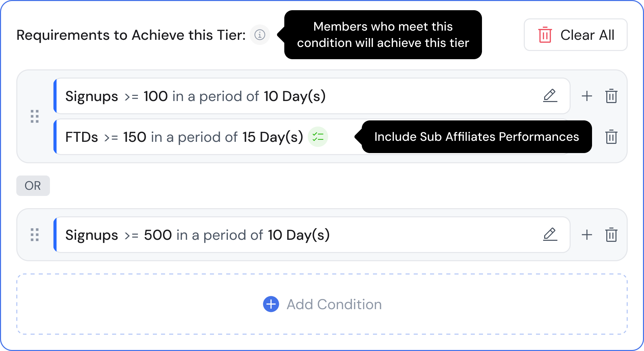Click the Members who meet this condition tooltip
Viewport: 644px width, 351px height.
(383, 35)
